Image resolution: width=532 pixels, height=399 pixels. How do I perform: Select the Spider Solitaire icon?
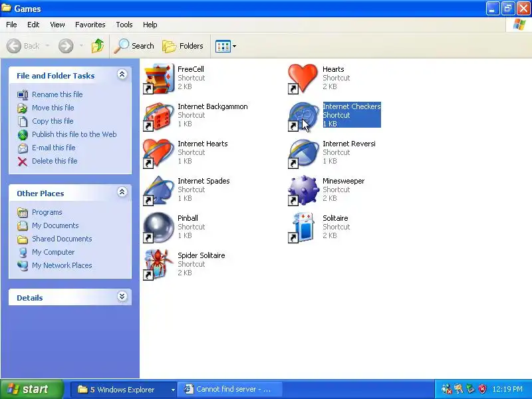(158, 265)
